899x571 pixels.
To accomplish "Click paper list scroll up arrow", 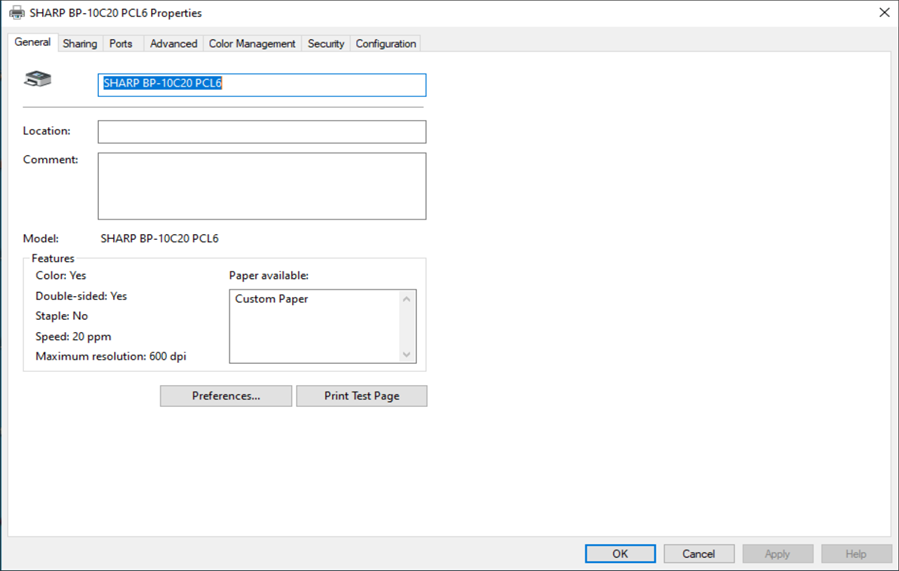I will [406, 299].
